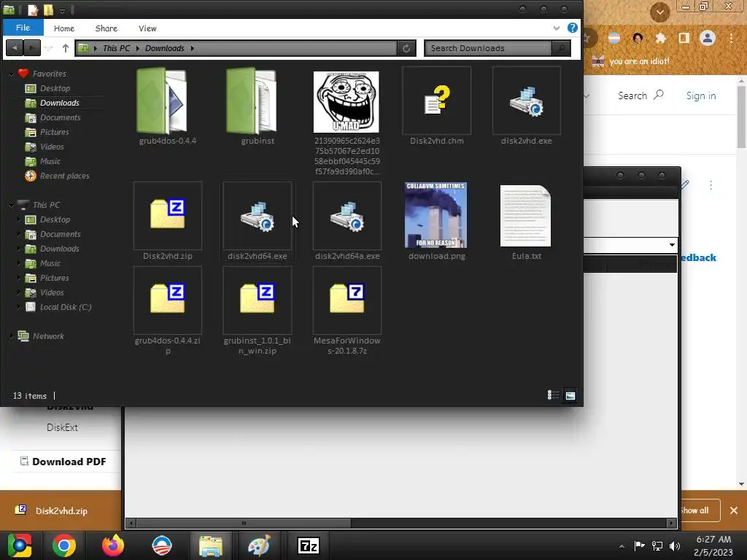
Task: Open Documents under Favorites
Action: [x=60, y=117]
